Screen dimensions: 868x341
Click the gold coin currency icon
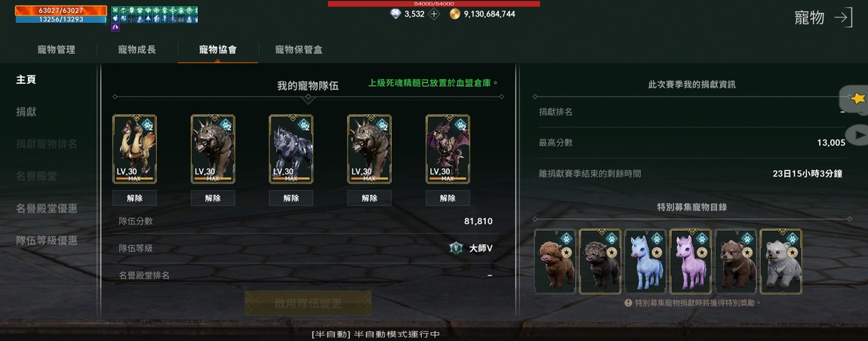(x=455, y=14)
